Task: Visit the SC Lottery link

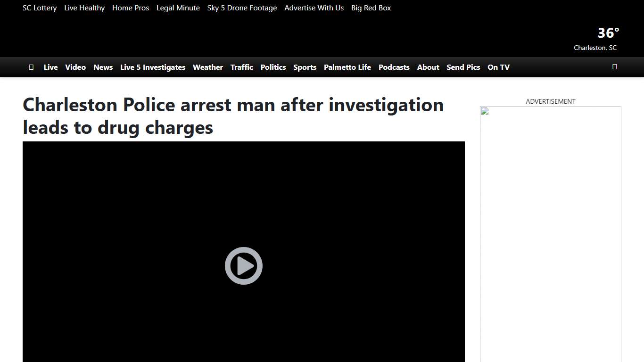Action: (40, 8)
